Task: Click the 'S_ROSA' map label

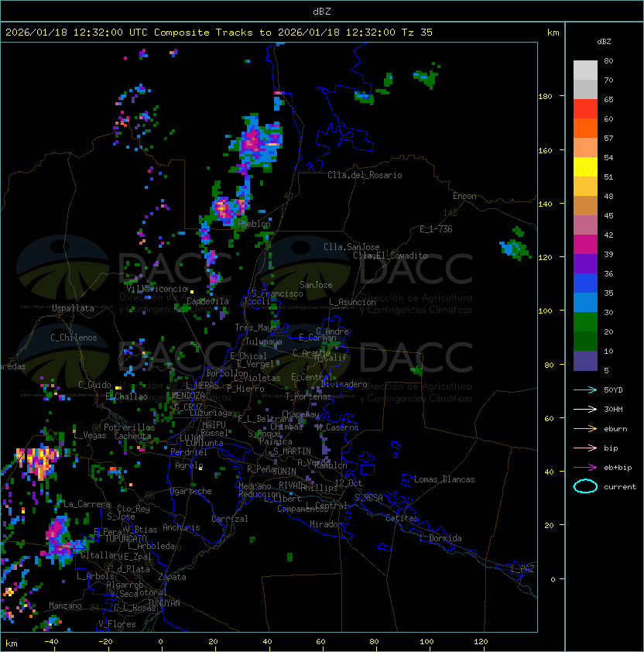Action: [x=368, y=497]
